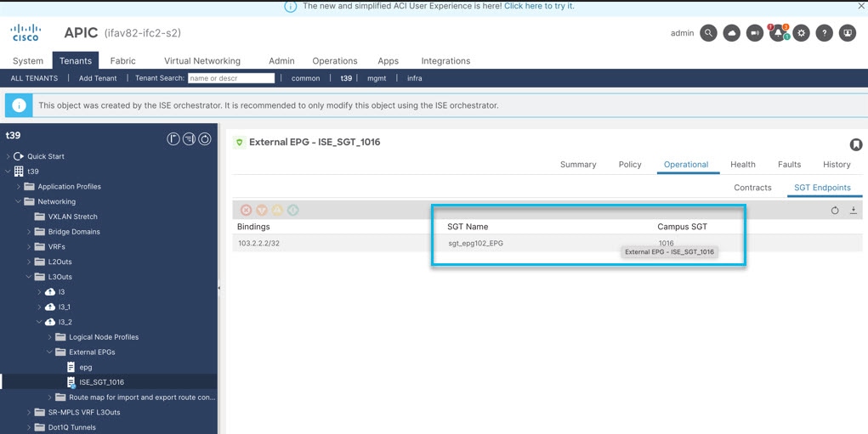Open the Operations menu tab
The width and height of the screenshot is (868, 434).
(x=335, y=61)
